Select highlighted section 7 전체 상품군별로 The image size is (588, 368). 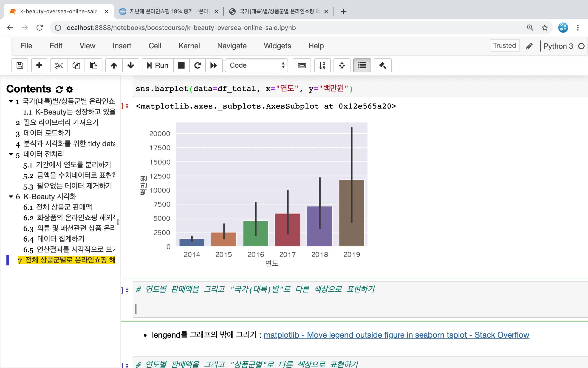point(66,260)
